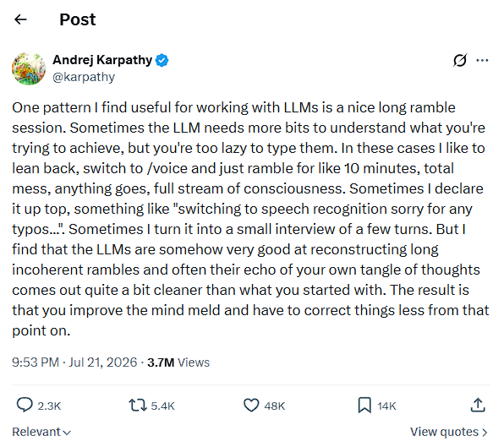
Task: Open View quotes link
Action: (449, 433)
